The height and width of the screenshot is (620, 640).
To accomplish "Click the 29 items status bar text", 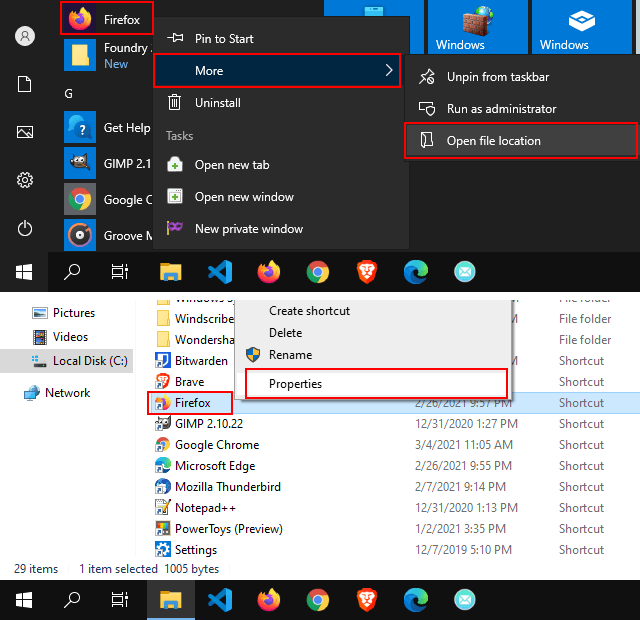I will 36,569.
